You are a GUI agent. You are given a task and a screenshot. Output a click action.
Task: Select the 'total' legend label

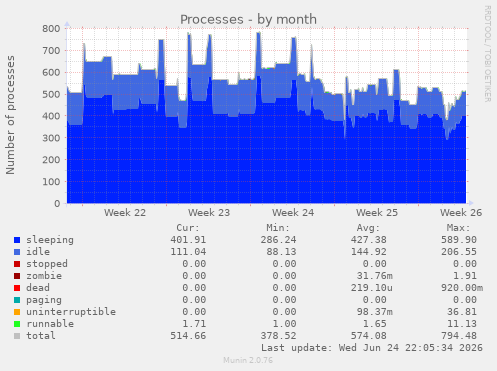(41, 336)
